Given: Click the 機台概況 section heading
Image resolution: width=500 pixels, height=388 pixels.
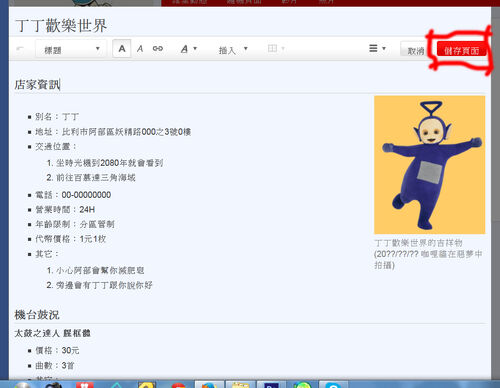Looking at the screenshot, I should point(37,315).
